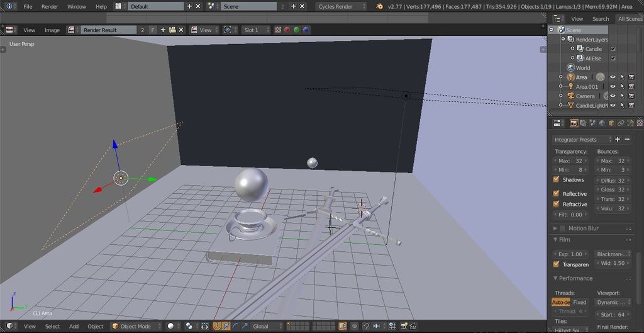Click the Blender logo icon in header
The image size is (644, 333).
pyautogui.click(x=379, y=6)
